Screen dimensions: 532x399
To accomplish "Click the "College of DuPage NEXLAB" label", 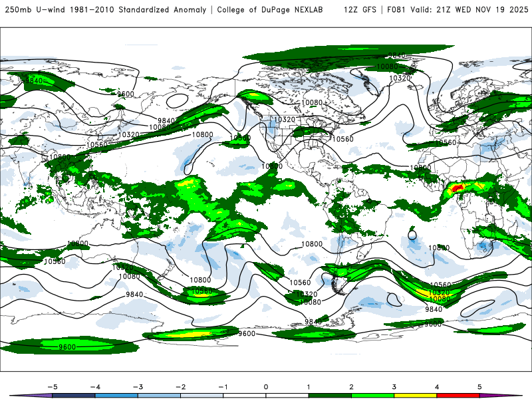I will (x=270, y=10).
